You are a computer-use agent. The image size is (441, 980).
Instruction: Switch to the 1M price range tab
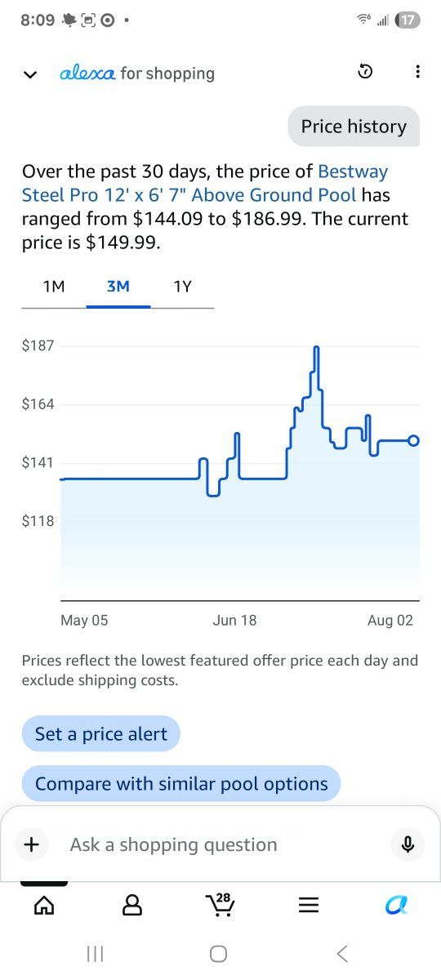[x=54, y=287]
